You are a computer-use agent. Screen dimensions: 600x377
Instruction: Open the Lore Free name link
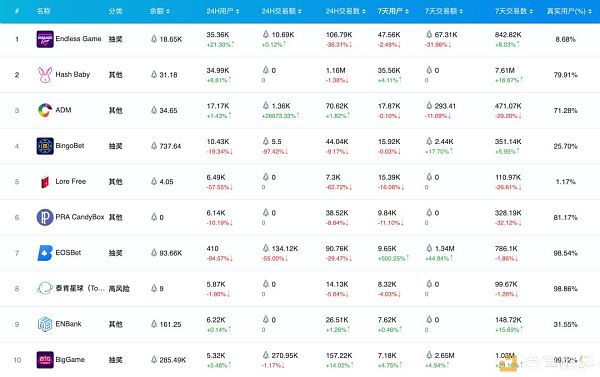(x=71, y=181)
